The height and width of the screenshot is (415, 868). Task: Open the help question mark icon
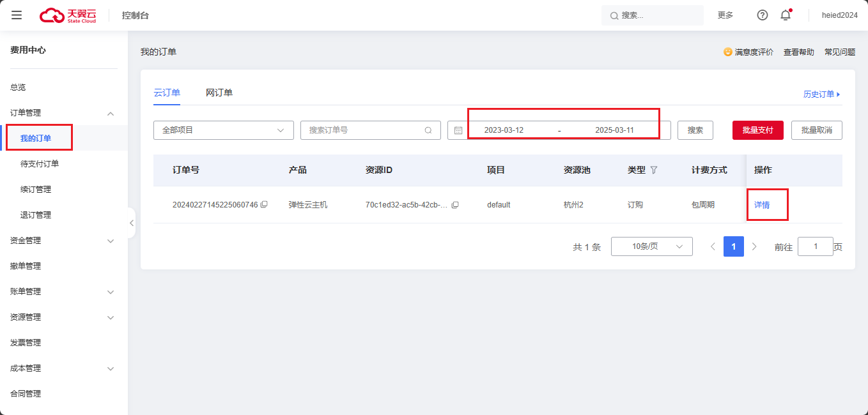[x=763, y=15]
